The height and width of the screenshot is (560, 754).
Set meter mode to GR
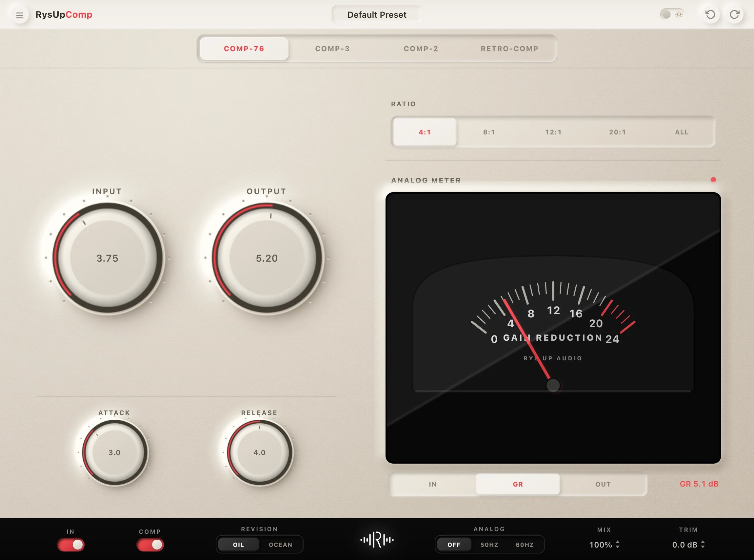[518, 484]
